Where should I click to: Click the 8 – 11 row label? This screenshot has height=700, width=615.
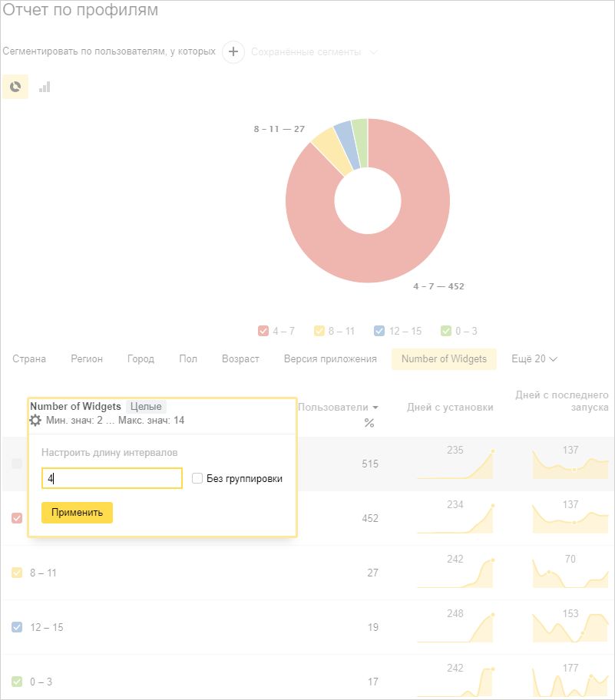[x=43, y=573]
